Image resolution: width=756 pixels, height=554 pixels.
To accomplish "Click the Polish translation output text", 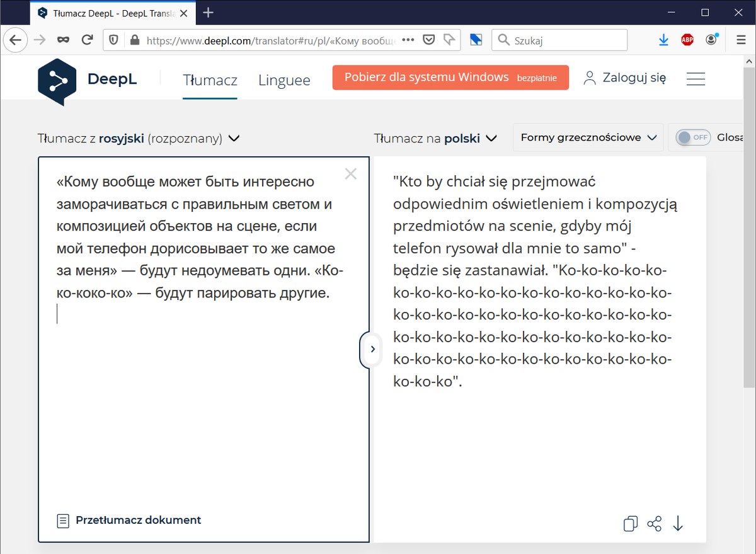I will (x=534, y=282).
